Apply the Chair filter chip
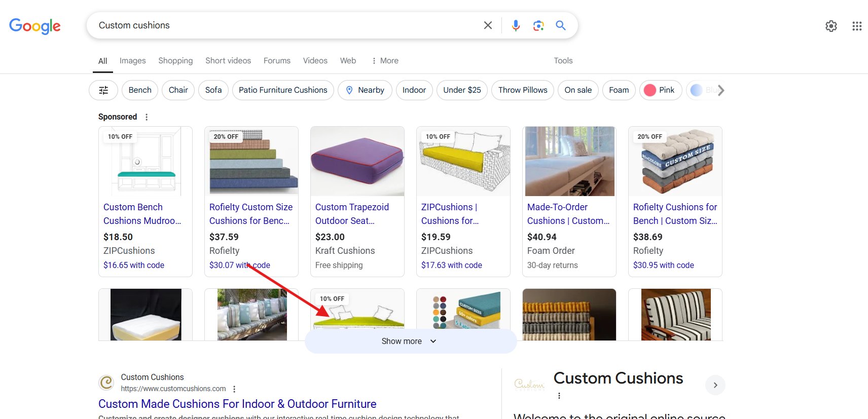The image size is (868, 419). pyautogui.click(x=178, y=90)
